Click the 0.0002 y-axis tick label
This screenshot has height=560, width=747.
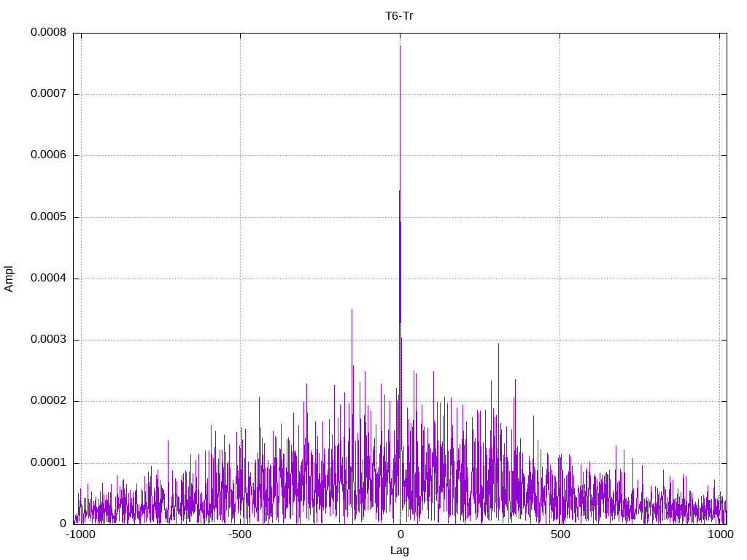click(x=49, y=401)
